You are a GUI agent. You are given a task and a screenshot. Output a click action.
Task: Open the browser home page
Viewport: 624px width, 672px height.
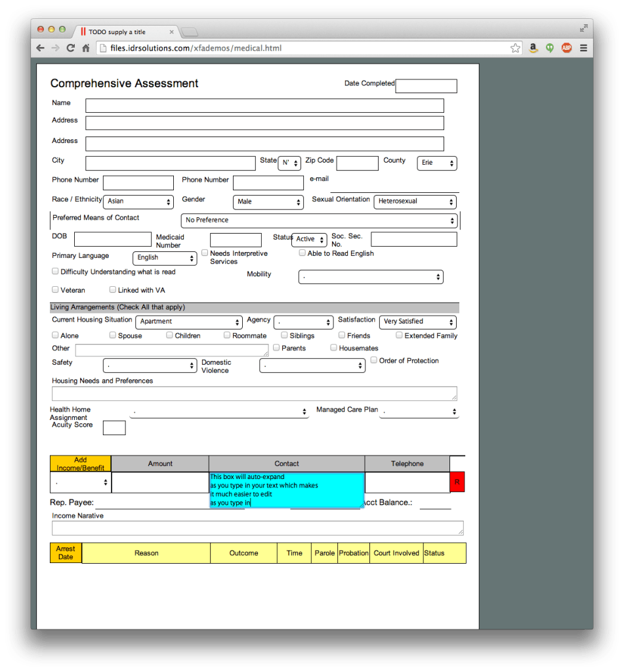(x=87, y=47)
